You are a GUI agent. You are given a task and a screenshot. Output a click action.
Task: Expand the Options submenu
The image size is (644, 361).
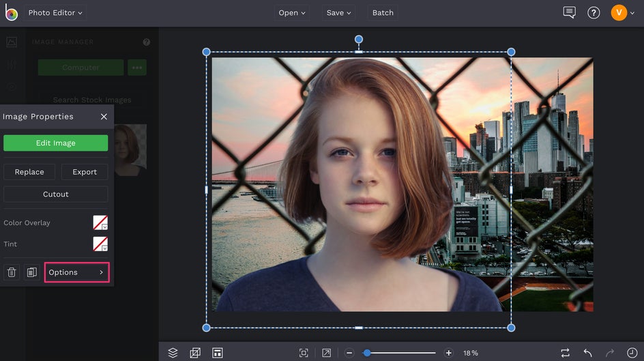click(x=76, y=272)
